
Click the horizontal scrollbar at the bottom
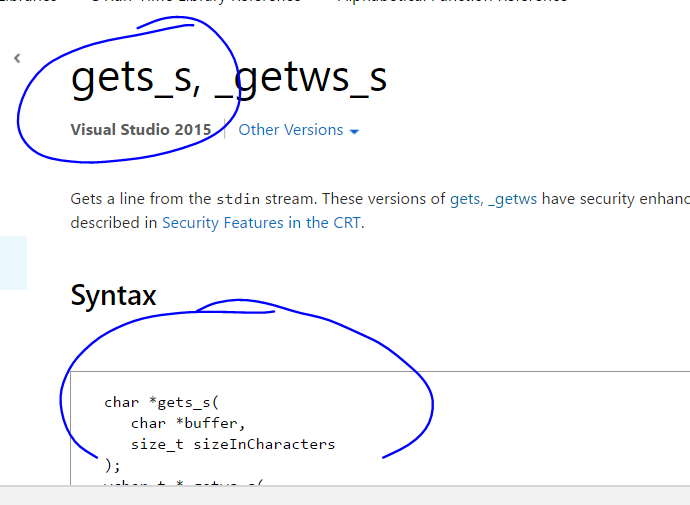pyautogui.click(x=345, y=496)
